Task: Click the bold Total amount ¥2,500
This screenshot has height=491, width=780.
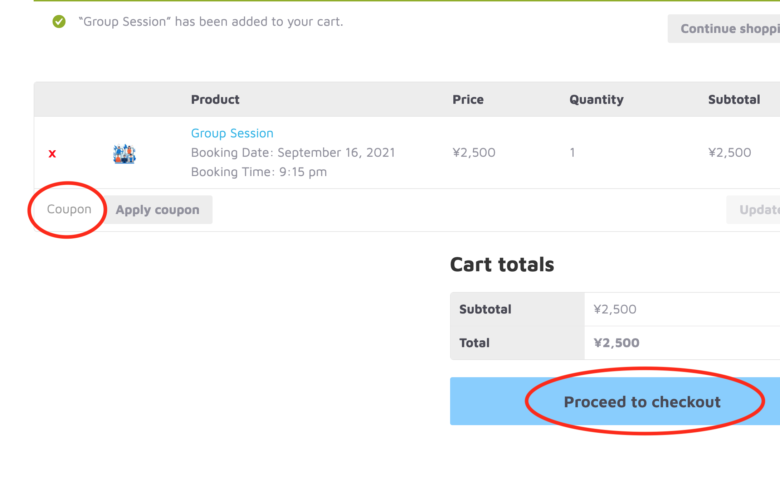Action: pyautogui.click(x=616, y=343)
